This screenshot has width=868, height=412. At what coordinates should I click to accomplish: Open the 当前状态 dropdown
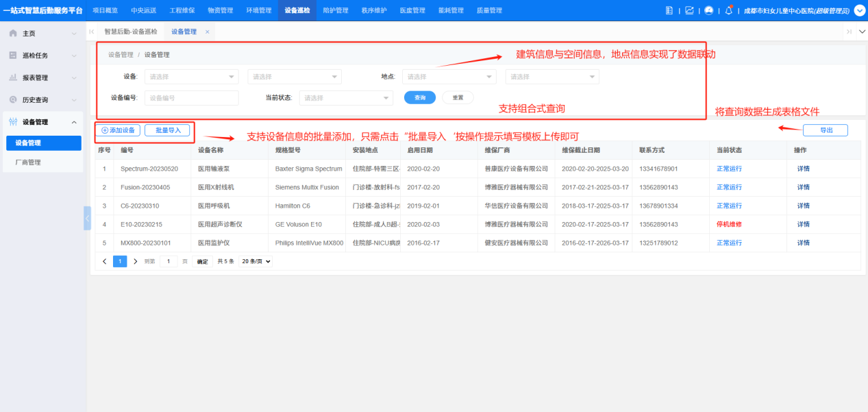coord(346,98)
